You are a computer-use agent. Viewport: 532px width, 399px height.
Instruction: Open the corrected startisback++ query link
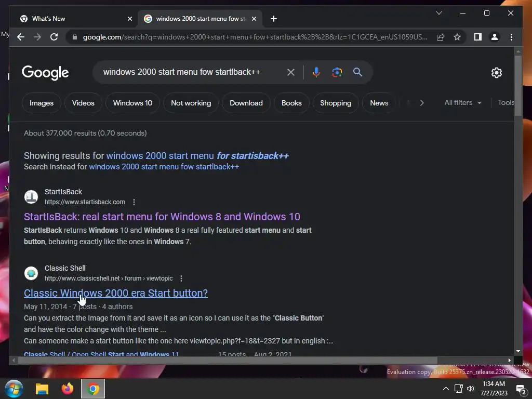(x=197, y=156)
